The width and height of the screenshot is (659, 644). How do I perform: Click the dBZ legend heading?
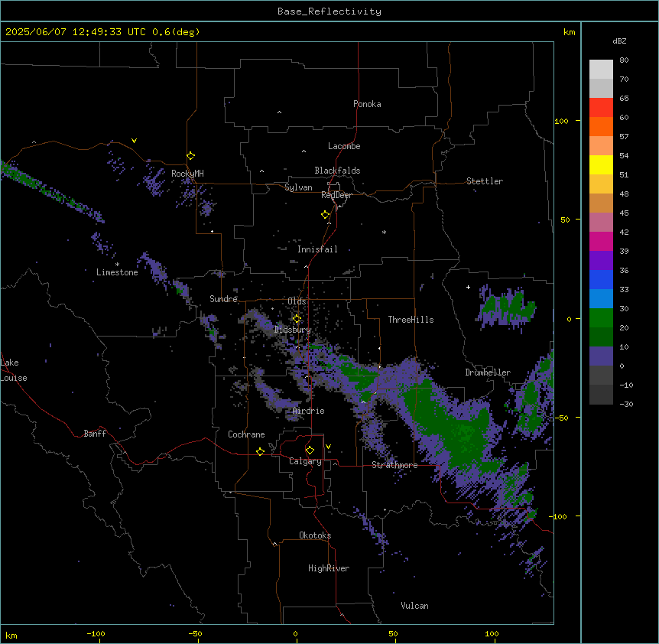point(619,41)
